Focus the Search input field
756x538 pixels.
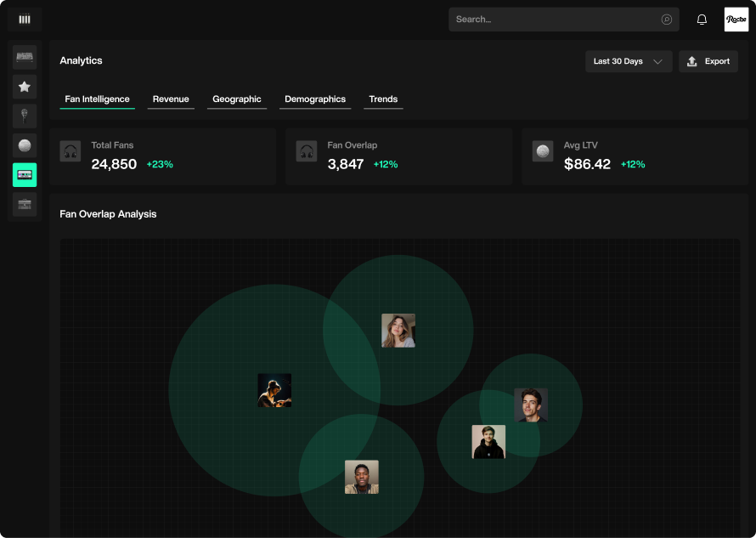[564, 20]
